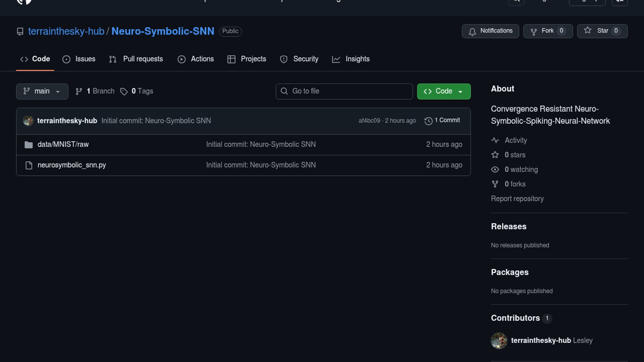The image size is (644, 362).
Task: Click the Fork repository icon
Action: point(534,32)
